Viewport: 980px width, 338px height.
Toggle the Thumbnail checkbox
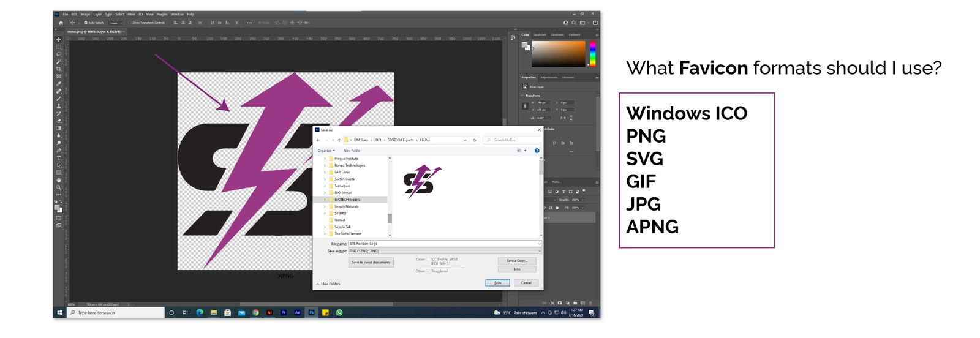tap(428, 271)
